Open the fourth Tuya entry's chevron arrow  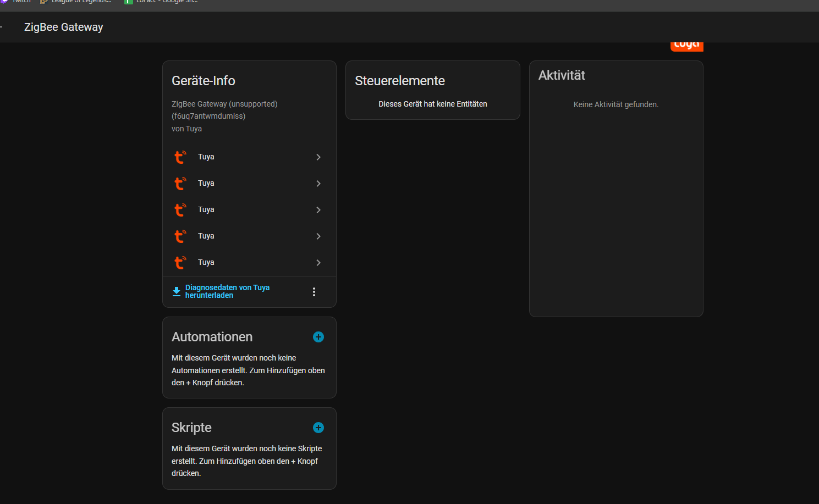tap(318, 236)
